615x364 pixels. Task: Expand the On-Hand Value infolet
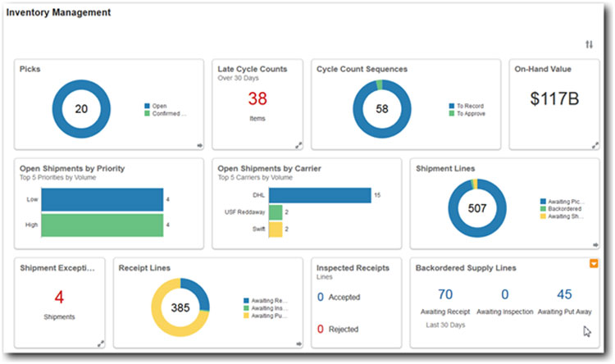click(595, 145)
